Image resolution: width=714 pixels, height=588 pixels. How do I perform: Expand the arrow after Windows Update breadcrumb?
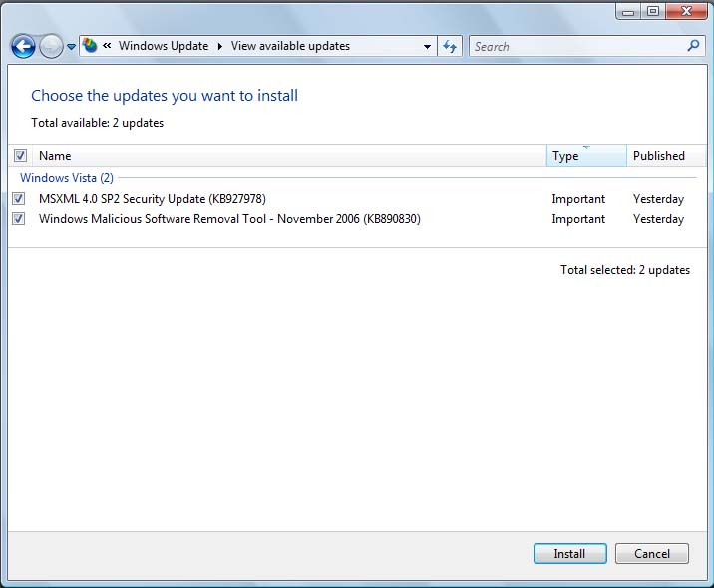pyautogui.click(x=219, y=46)
